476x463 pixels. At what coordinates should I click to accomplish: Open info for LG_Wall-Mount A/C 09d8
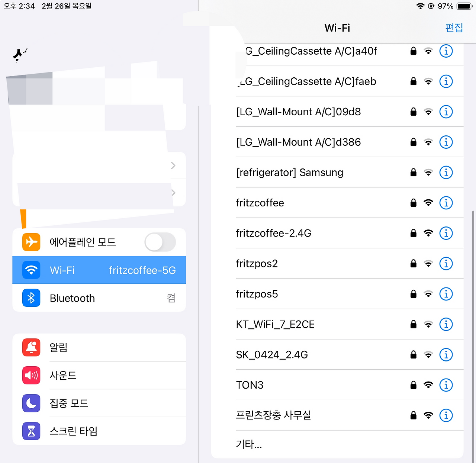446,112
